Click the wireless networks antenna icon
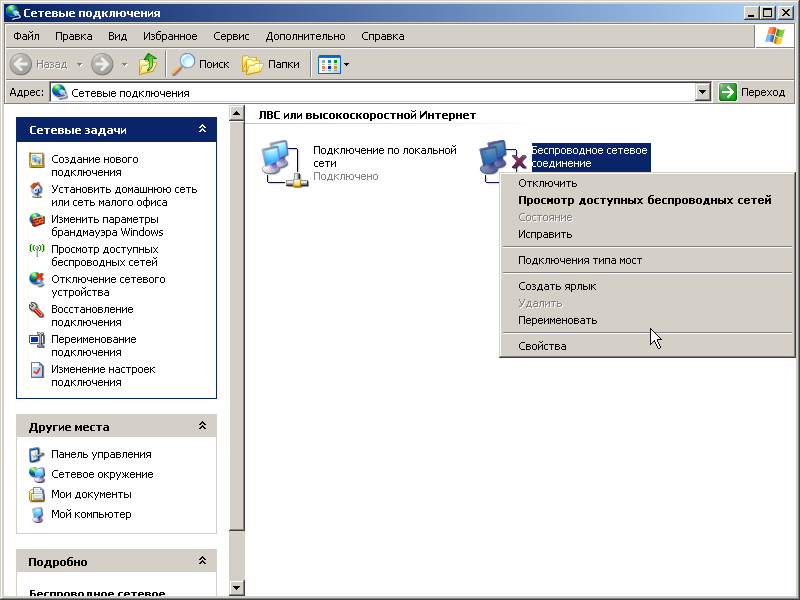Viewport: 800px width, 600px height. tap(36, 250)
